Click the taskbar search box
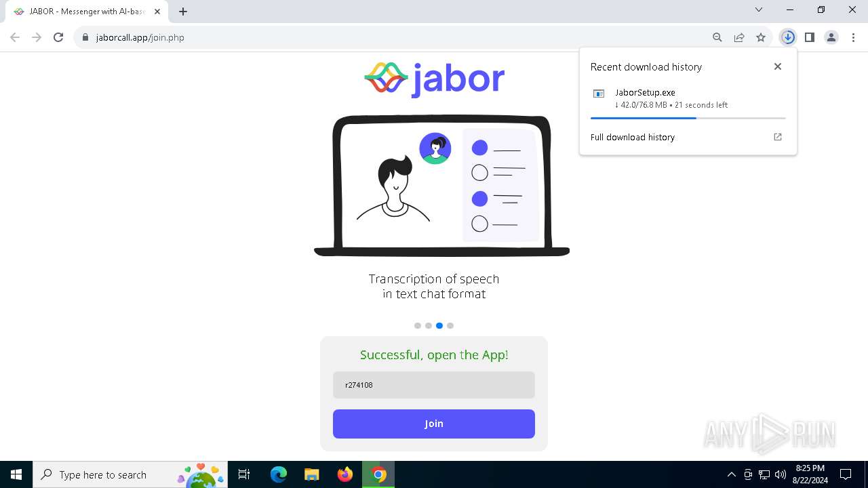 pos(131,474)
